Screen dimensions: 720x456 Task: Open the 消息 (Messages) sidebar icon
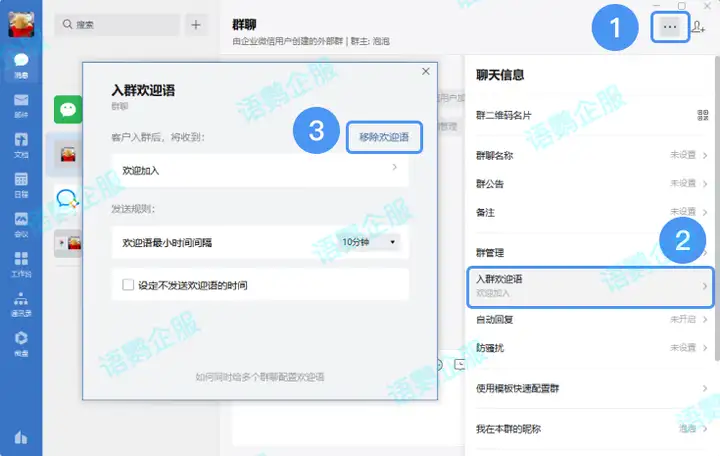pos(21,64)
